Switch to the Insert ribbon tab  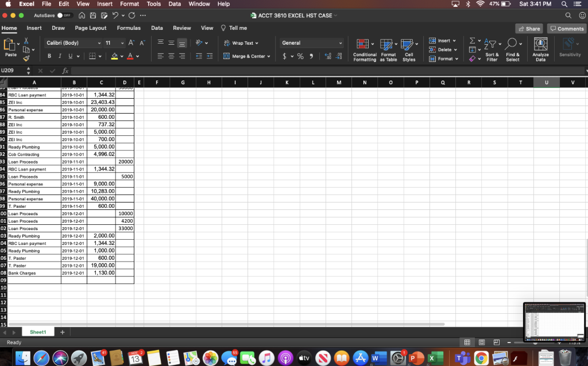[x=34, y=28]
